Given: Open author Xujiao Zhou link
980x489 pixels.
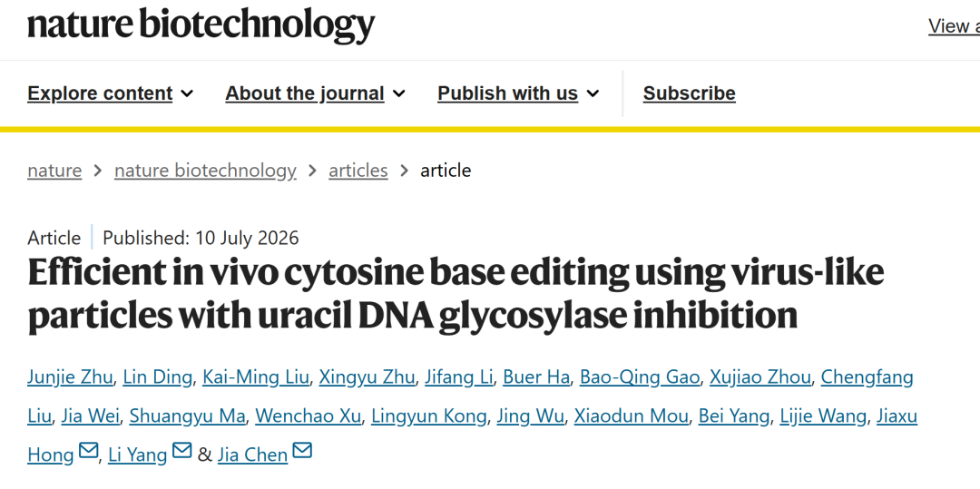Looking at the screenshot, I should 760,377.
